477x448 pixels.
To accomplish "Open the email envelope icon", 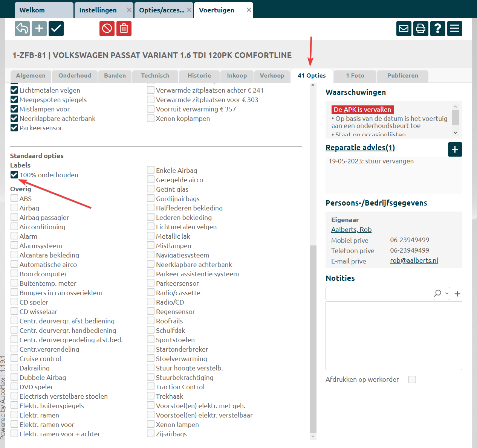I will [x=404, y=29].
